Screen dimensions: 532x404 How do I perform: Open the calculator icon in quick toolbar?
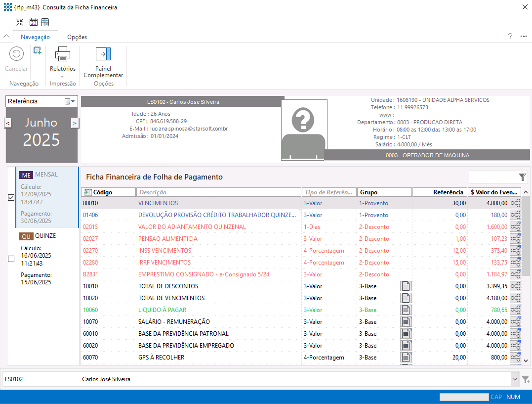point(45,22)
